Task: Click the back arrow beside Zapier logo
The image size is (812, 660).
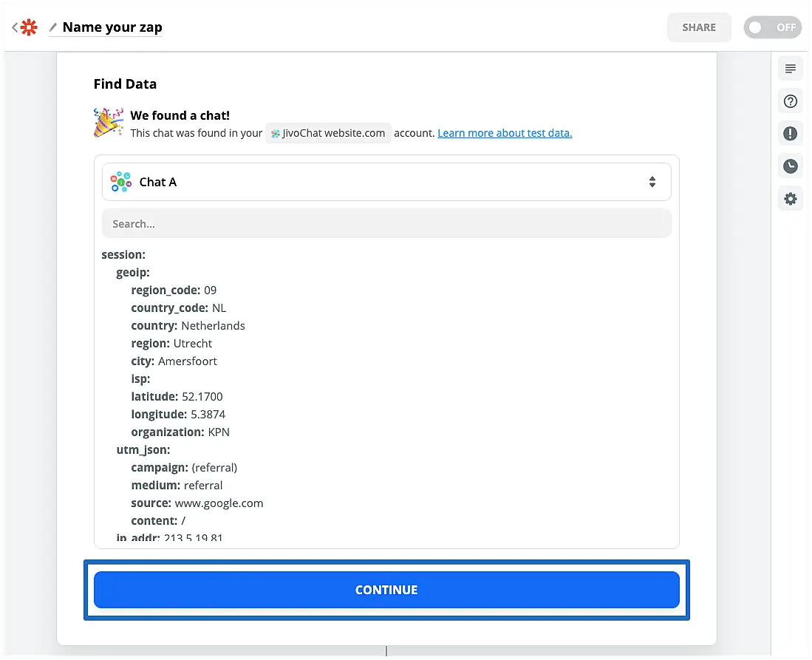Action: click(15, 27)
